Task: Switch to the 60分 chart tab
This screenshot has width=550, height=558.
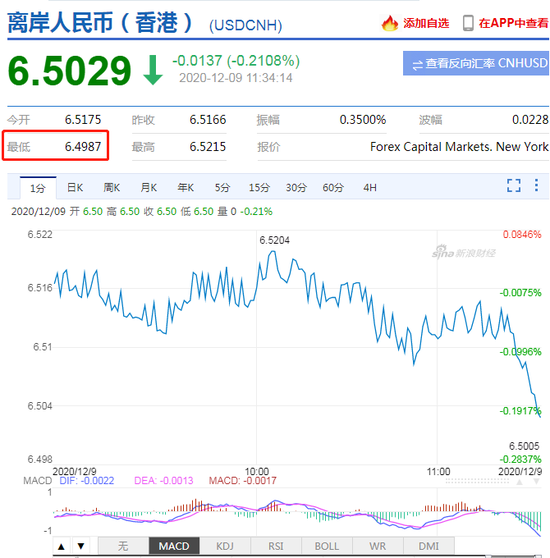Action: point(333,188)
